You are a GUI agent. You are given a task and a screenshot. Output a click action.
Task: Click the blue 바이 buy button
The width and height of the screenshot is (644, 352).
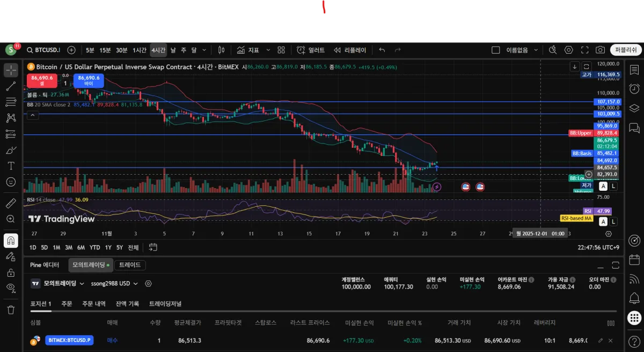click(x=89, y=81)
